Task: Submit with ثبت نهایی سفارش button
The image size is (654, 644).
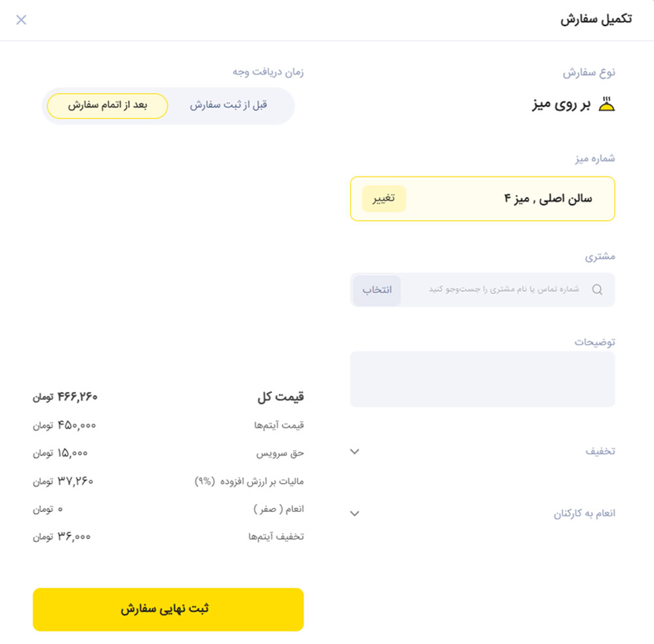Action: (x=168, y=609)
